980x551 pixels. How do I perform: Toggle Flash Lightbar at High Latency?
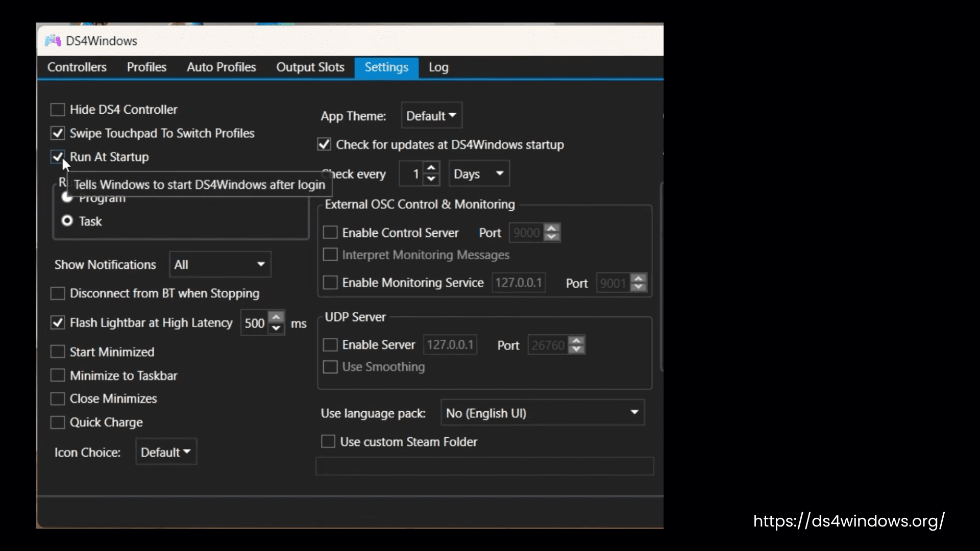[58, 322]
